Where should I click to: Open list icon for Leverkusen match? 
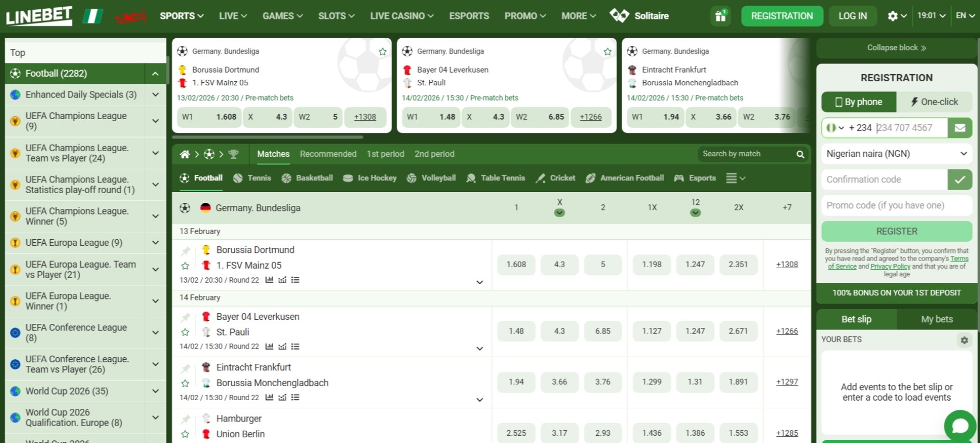295,346
